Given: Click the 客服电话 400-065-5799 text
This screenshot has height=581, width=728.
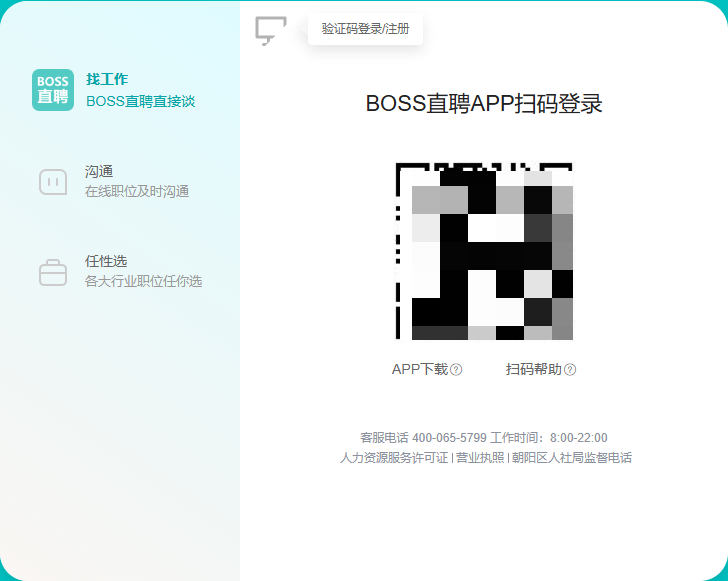Looking at the screenshot, I should (423, 438).
